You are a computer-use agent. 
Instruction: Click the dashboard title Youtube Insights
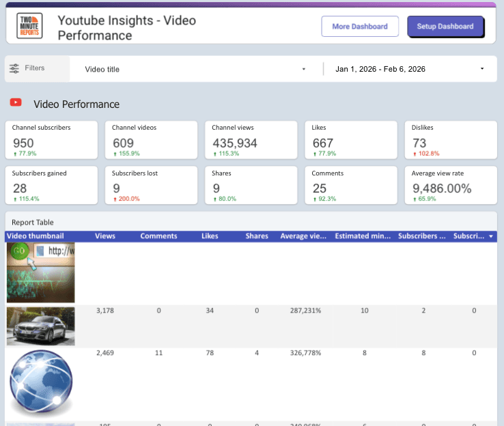tap(127, 28)
